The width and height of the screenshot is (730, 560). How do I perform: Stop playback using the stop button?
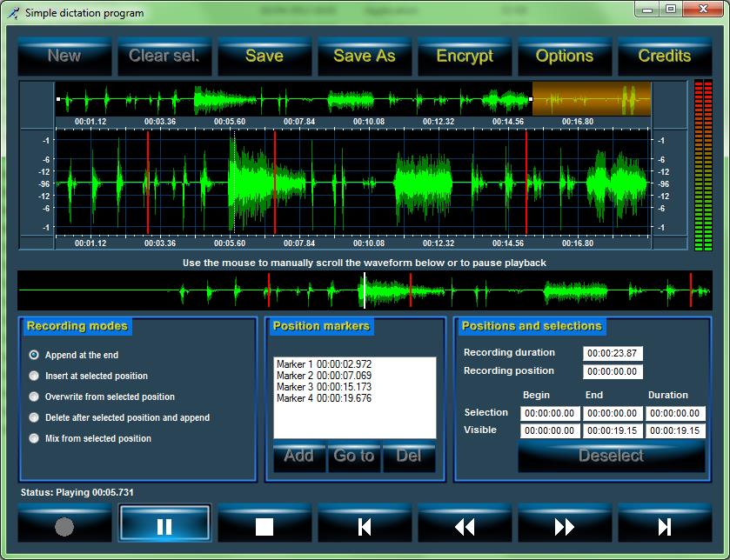(265, 526)
